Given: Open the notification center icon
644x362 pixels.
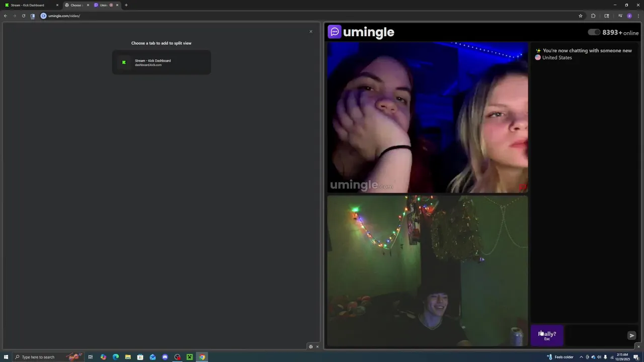Looking at the screenshot, I should point(636,357).
